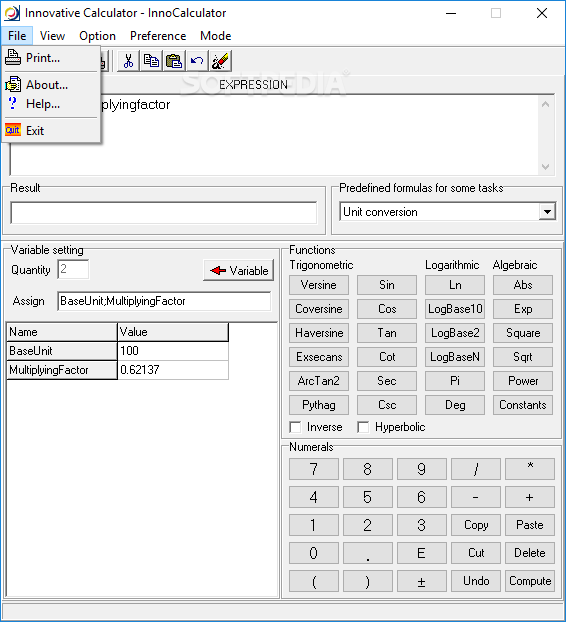The image size is (566, 622).
Task: Open the Mode menu
Action: pyautogui.click(x=215, y=36)
